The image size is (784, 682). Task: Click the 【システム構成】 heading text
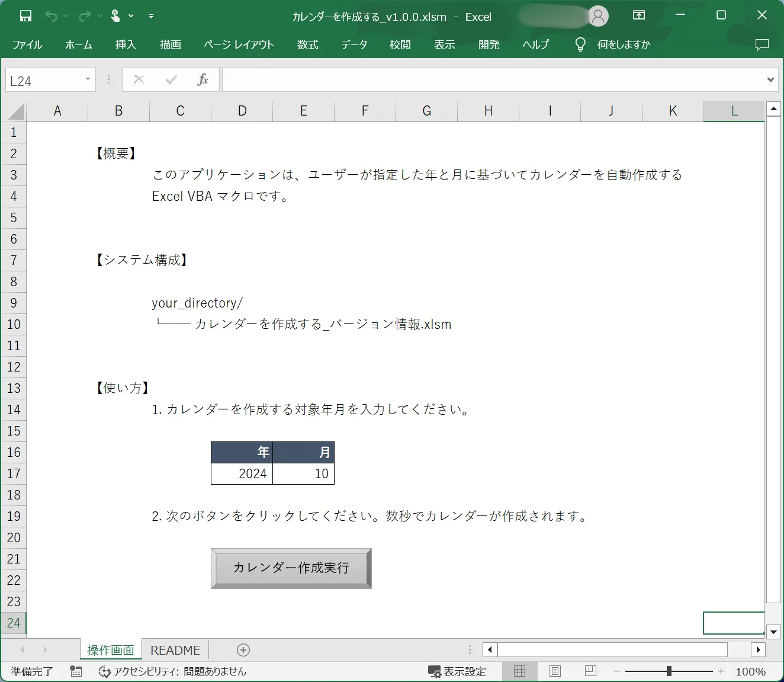click(142, 260)
